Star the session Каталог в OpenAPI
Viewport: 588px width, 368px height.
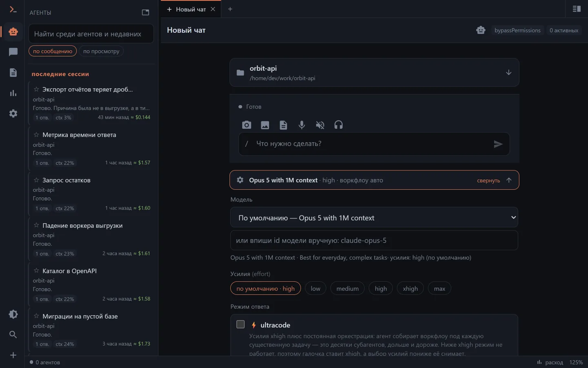tap(36, 271)
